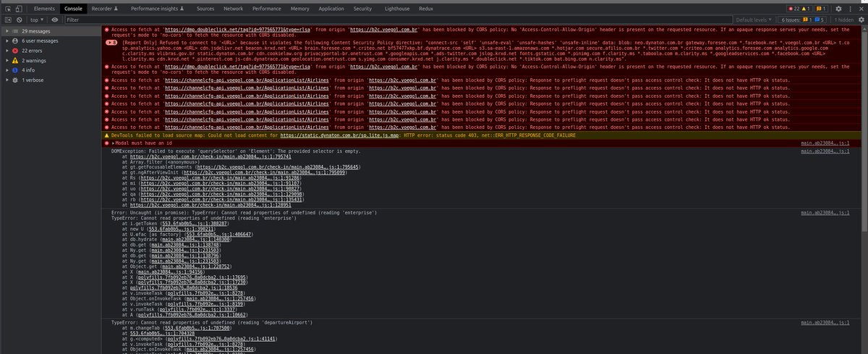The height and width of the screenshot is (354, 868).
Task: Select the 6 user messages sidebar row
Action: (x=51, y=42)
